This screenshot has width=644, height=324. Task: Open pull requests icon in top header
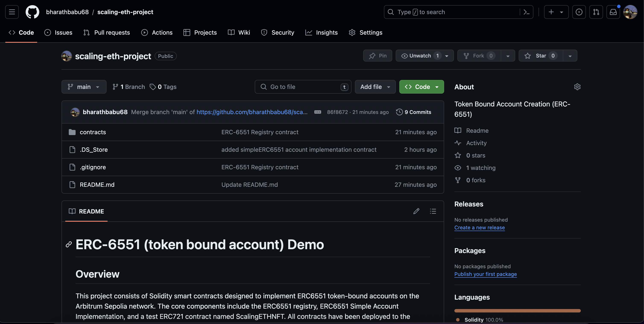pyautogui.click(x=596, y=12)
